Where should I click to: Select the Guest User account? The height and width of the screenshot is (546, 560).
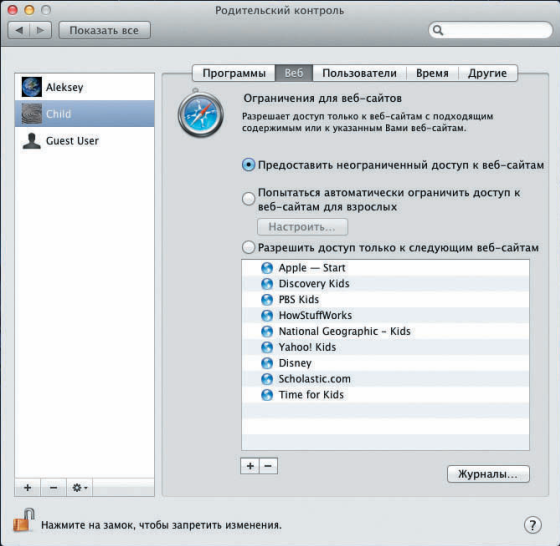tap(85, 141)
